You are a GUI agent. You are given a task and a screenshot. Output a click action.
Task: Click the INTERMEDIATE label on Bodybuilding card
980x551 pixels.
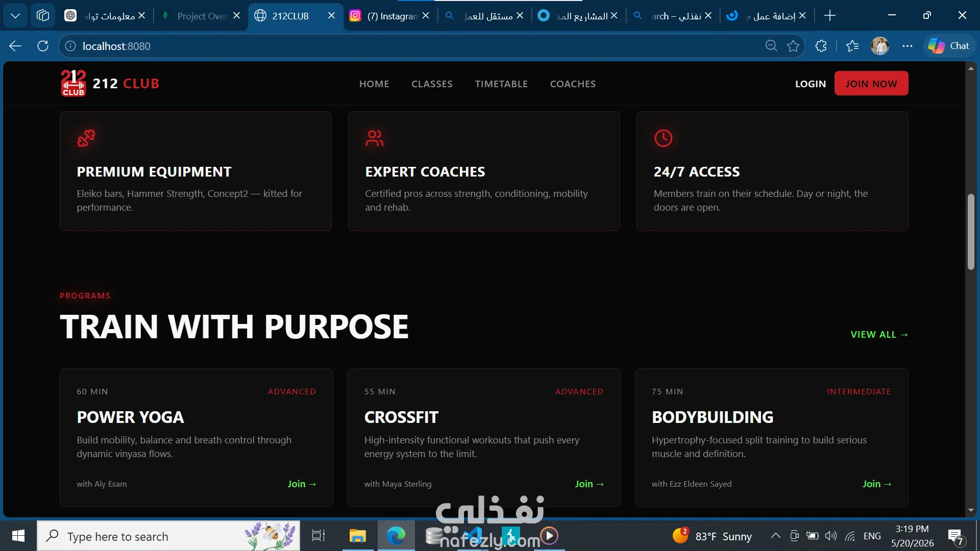[859, 392]
